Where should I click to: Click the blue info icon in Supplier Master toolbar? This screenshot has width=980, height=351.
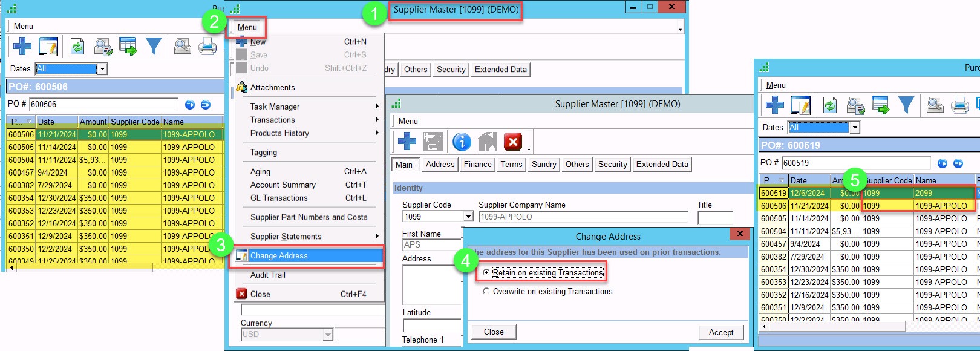(462, 142)
